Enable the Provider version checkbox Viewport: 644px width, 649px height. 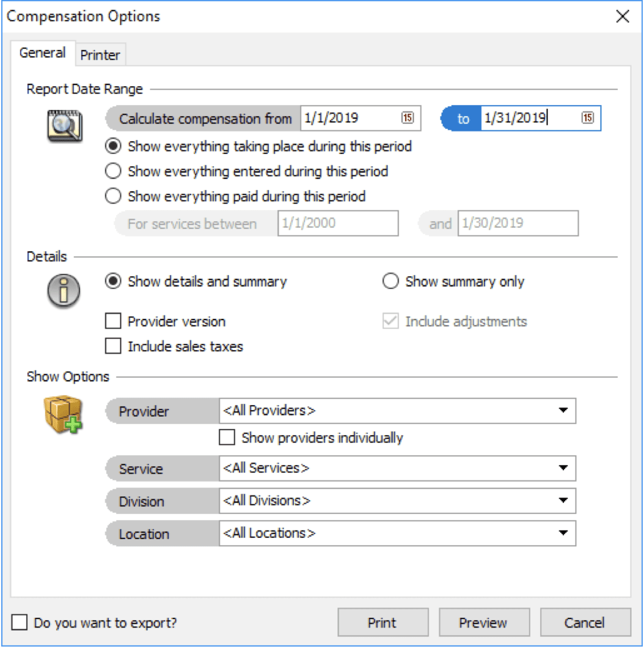click(x=113, y=321)
